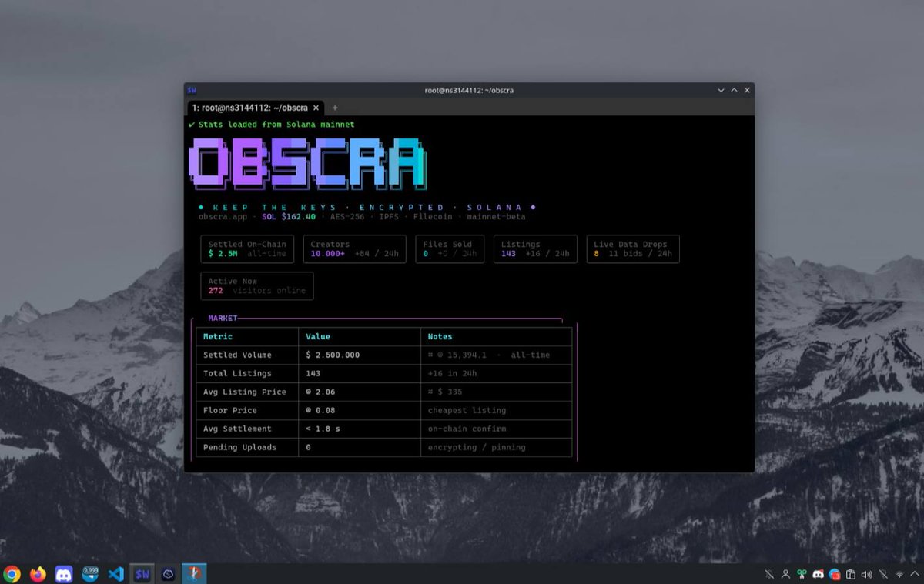The width and height of the screenshot is (924, 584).
Task: Click the 'Pending Uploads' row label
Action: (239, 447)
